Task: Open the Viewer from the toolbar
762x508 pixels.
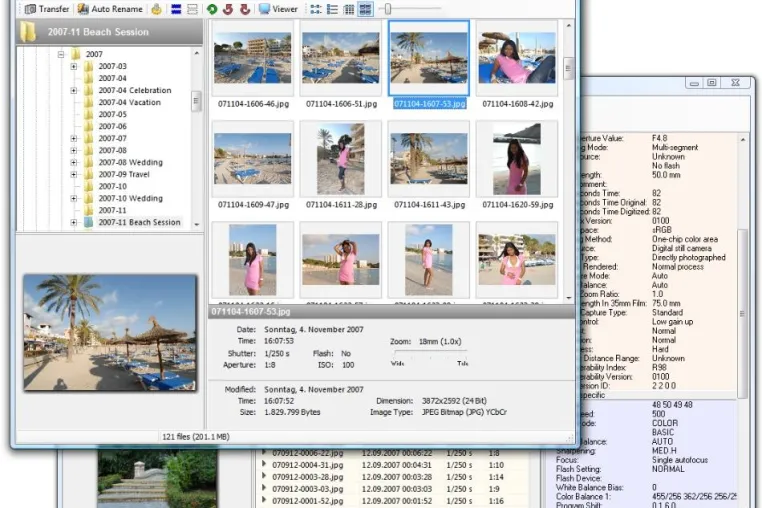Action: (x=278, y=9)
